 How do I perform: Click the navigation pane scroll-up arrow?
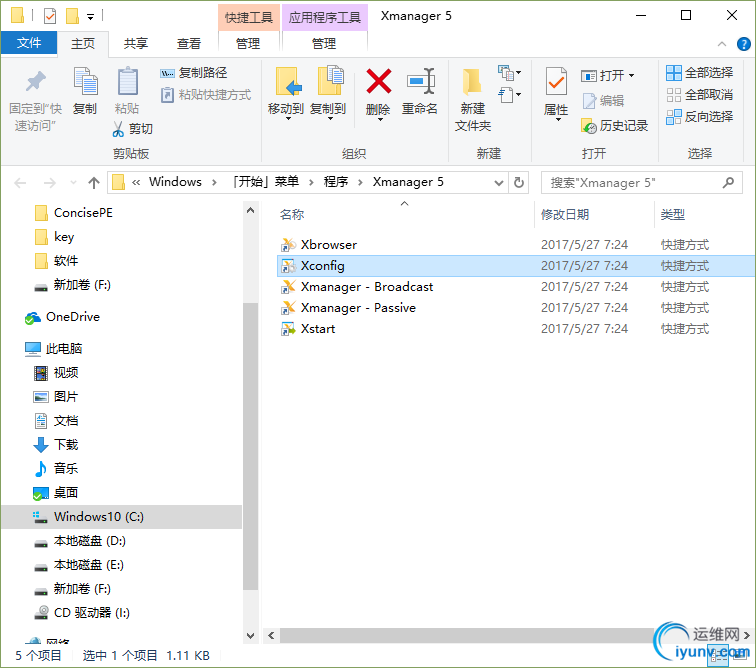tap(250, 210)
